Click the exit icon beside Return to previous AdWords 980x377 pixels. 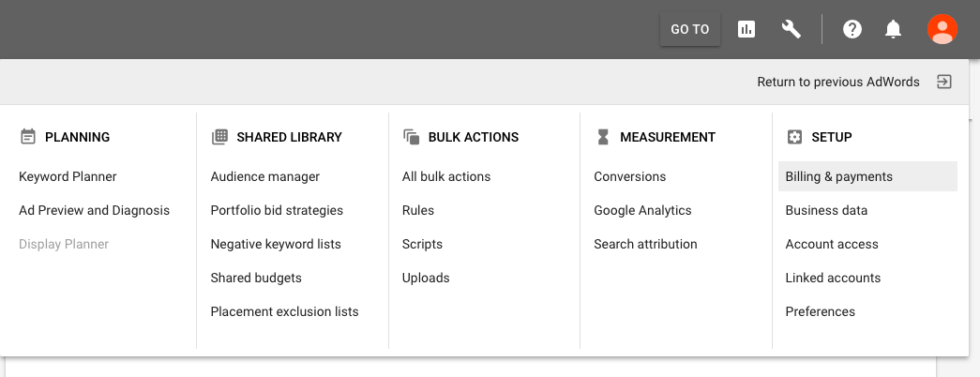click(944, 82)
